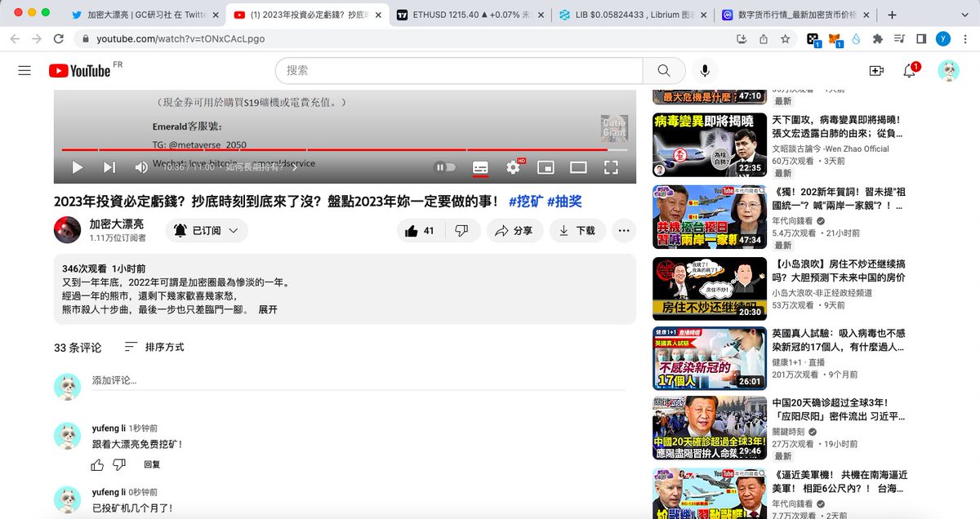Open the YouTube hamburger guide menu
The height and width of the screenshot is (519, 980).
(24, 71)
